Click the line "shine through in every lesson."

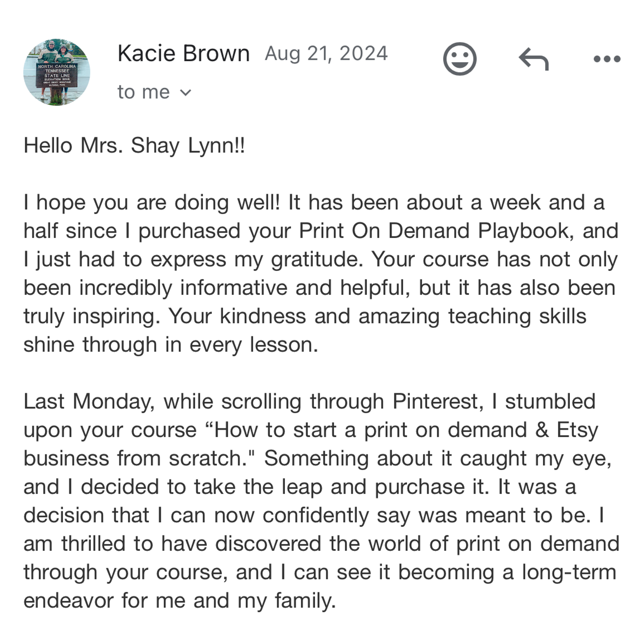click(x=171, y=344)
